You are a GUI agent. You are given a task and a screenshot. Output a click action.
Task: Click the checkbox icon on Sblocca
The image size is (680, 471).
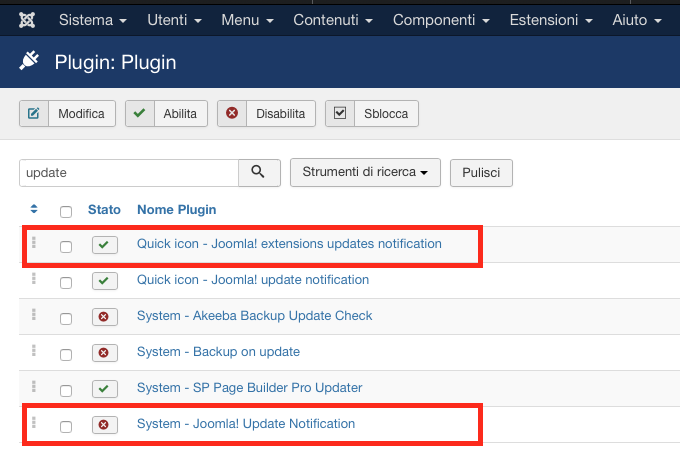coord(340,113)
